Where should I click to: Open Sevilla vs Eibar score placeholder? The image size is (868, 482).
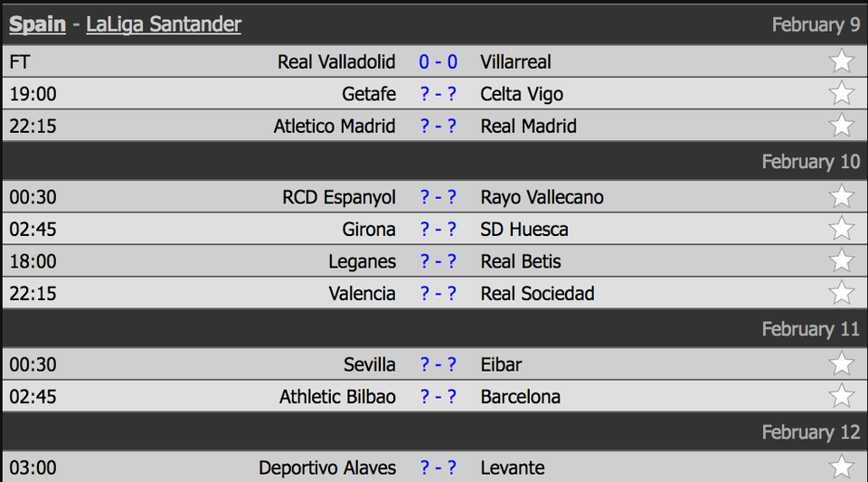438,364
